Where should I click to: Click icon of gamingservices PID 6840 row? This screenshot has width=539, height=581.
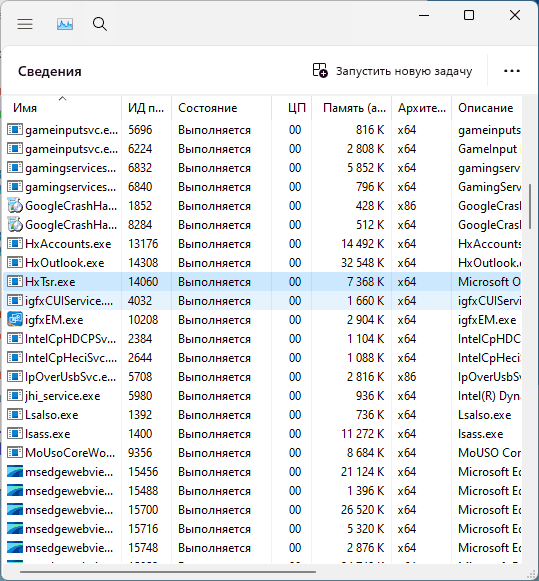[15, 186]
